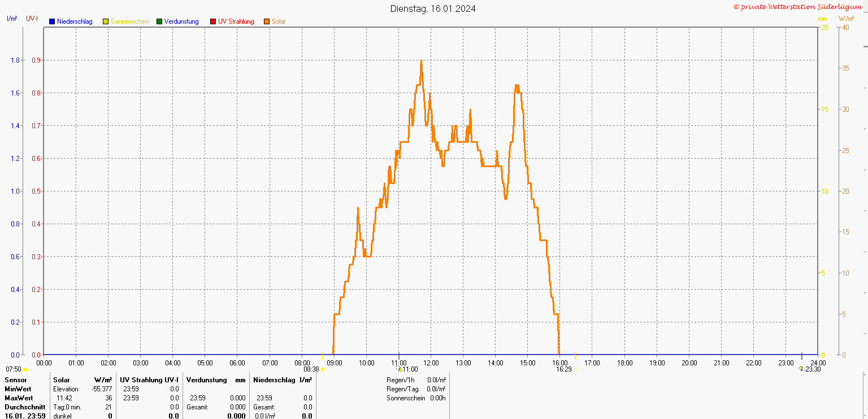The height and width of the screenshot is (419, 868).
Task: Click the 16:29 sunset time label
Action: tap(563, 369)
